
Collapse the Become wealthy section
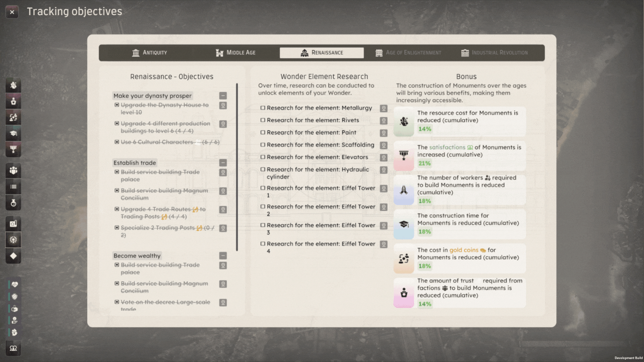(223, 256)
